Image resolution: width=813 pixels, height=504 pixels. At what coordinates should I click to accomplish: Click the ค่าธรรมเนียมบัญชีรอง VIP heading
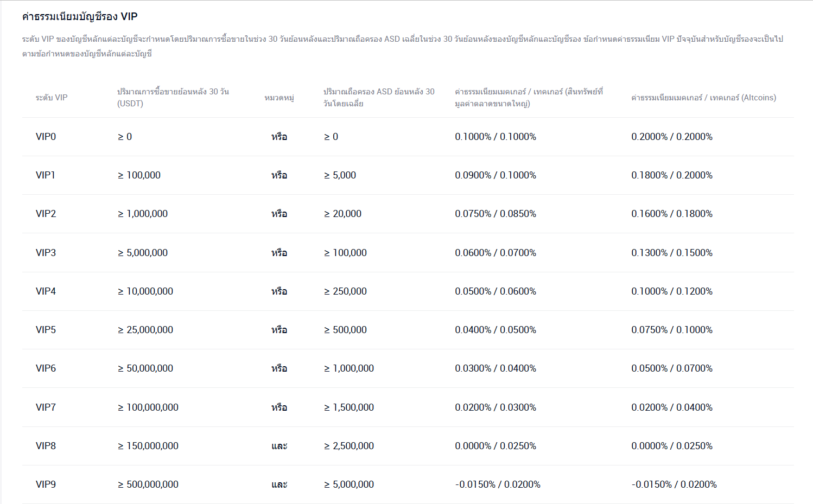click(80, 16)
